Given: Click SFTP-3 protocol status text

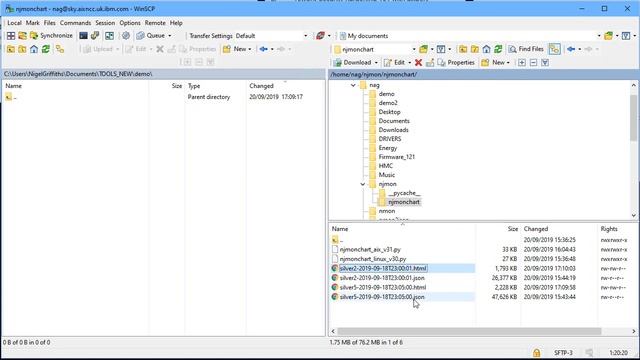Looking at the screenshot, I should coord(563,353).
